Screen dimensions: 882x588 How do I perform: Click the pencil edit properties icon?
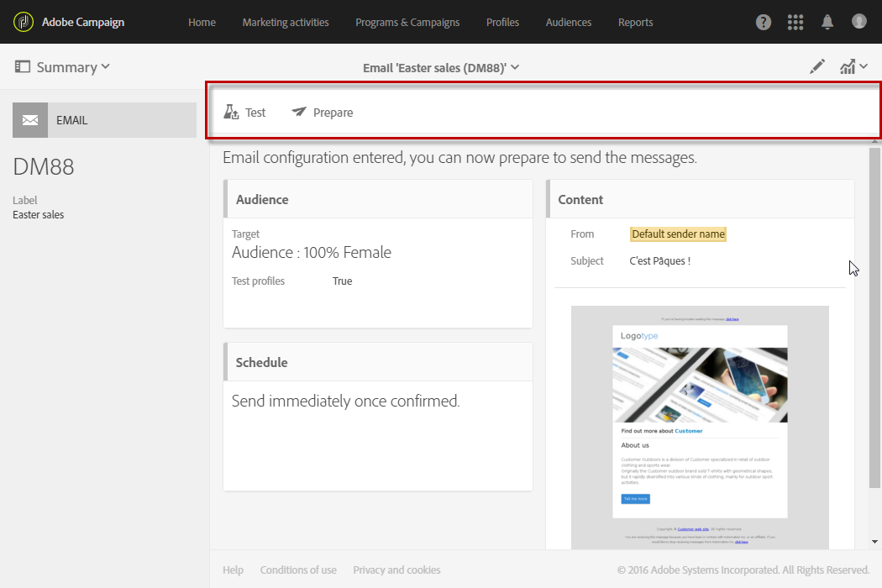click(x=816, y=67)
